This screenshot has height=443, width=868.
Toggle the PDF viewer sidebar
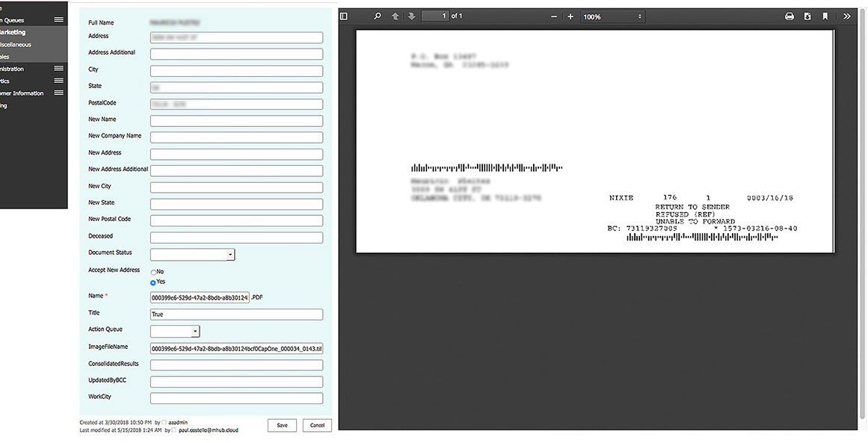(344, 16)
